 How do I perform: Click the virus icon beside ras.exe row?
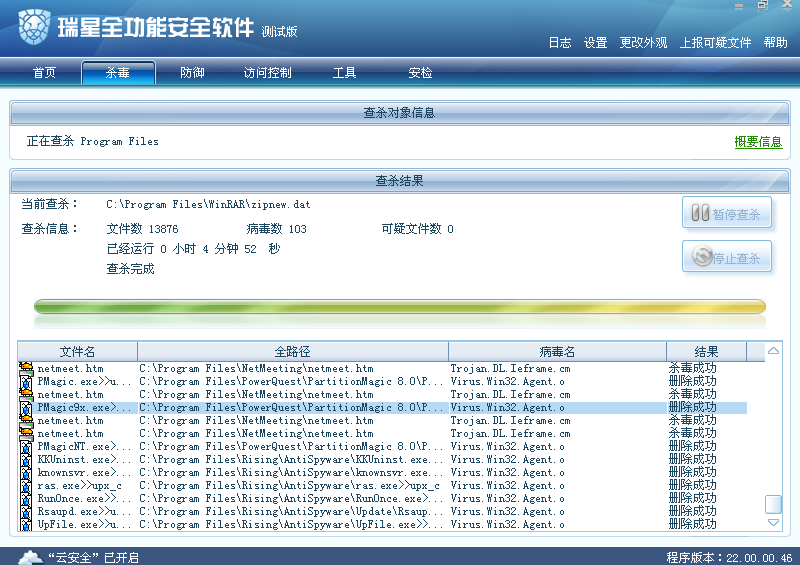click(x=26, y=485)
